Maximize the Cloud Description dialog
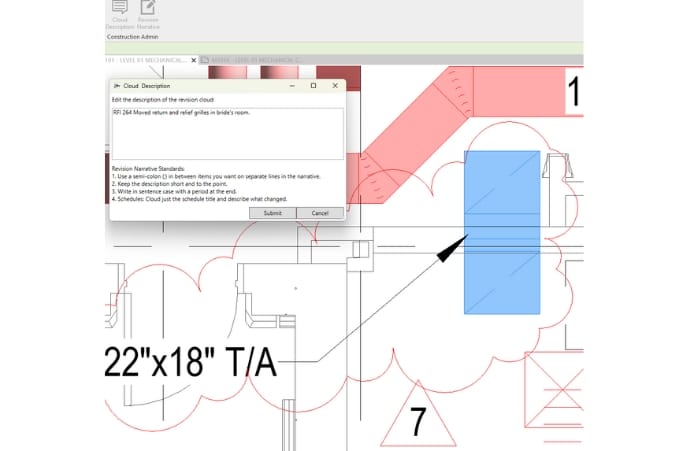 coord(313,86)
